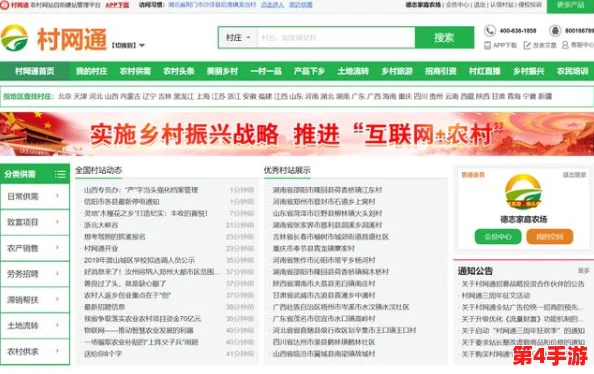
Task: Click the 客服中心 person icon
Action: pyautogui.click(x=565, y=45)
